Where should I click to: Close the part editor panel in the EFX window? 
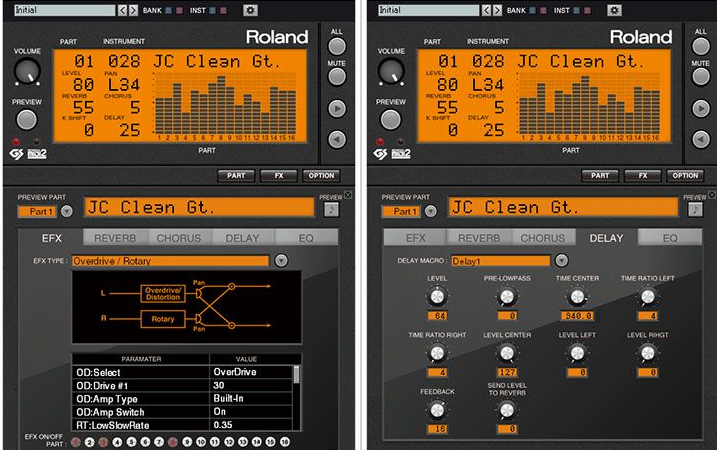pos(348,195)
